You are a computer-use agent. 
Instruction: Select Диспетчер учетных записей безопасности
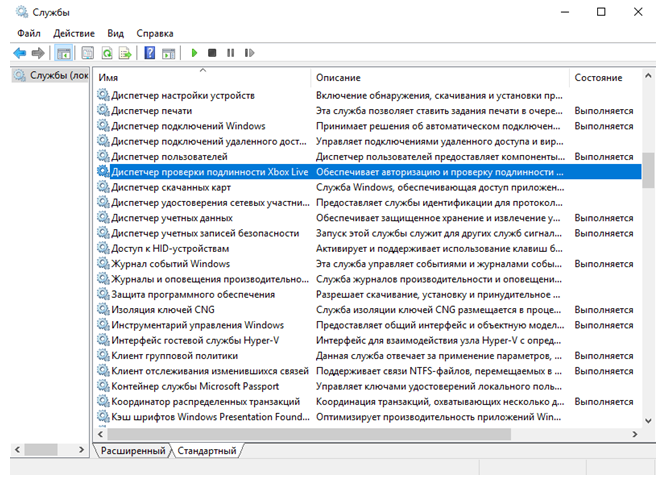tap(369, 233)
